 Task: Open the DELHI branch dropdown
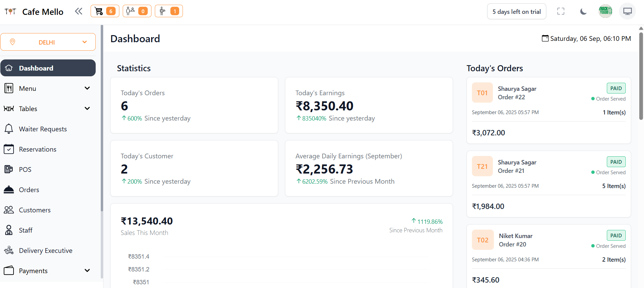point(48,42)
